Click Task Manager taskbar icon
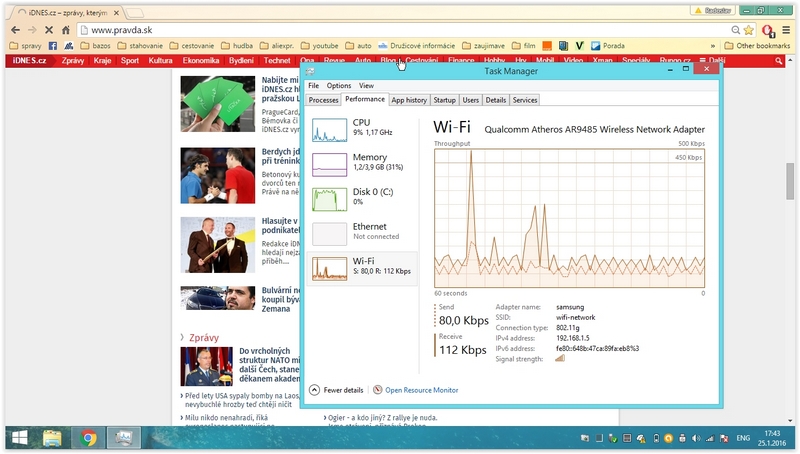This screenshot has height=454, width=800. (x=123, y=438)
